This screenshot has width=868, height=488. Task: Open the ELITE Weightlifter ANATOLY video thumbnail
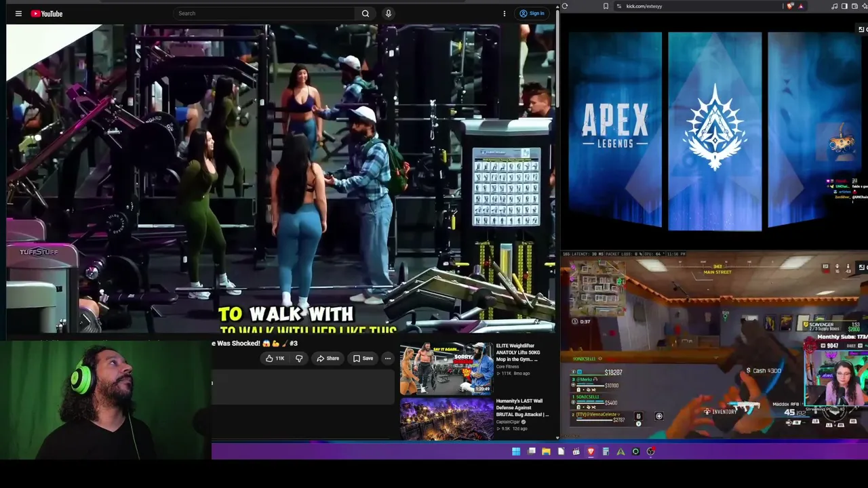pos(446,368)
